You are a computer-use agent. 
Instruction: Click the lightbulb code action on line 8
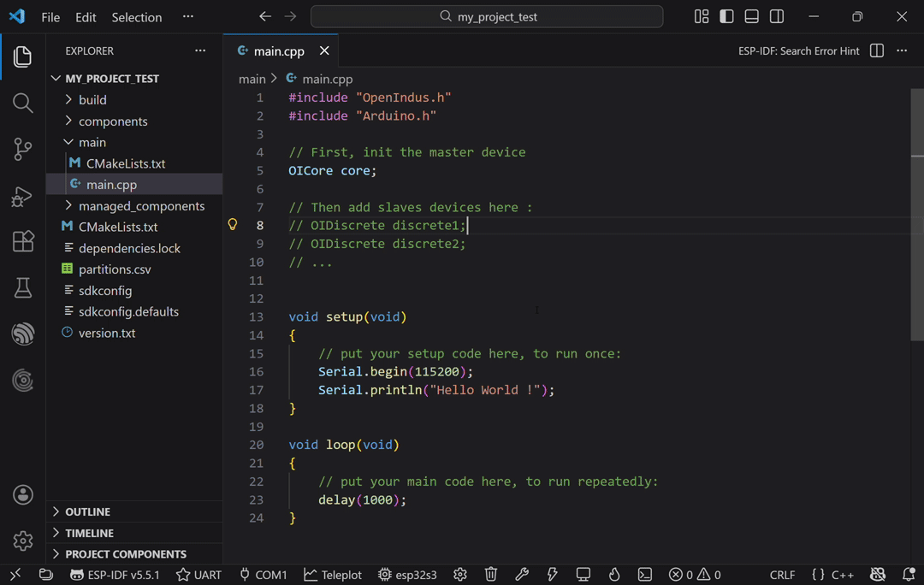tap(232, 225)
